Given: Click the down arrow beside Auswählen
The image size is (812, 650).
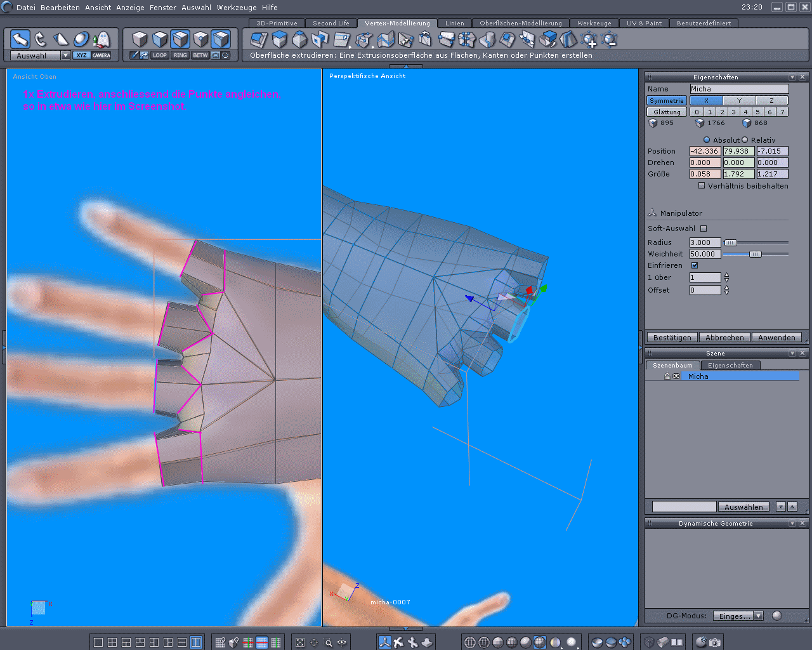Looking at the screenshot, I should [x=781, y=507].
